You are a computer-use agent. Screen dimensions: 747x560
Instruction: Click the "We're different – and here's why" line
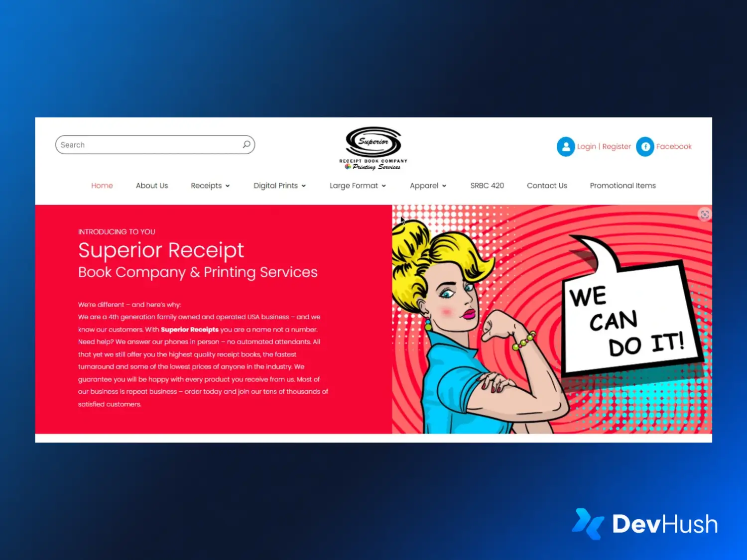point(129,305)
